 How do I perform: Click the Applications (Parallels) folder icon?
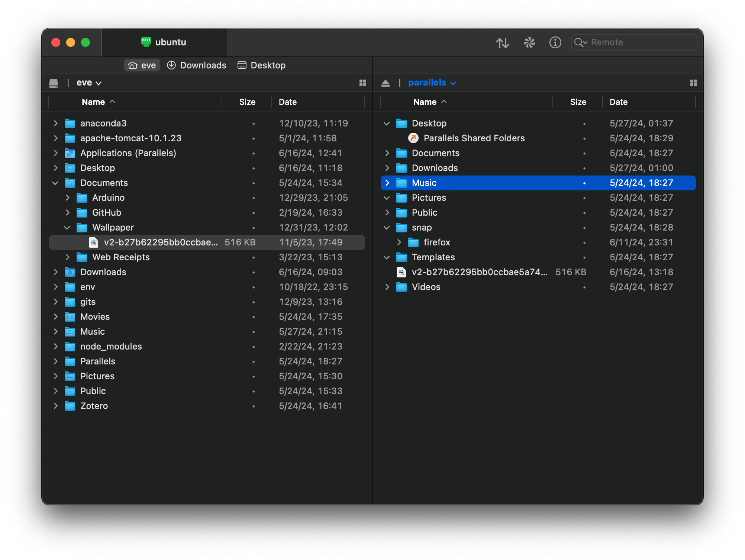70,153
